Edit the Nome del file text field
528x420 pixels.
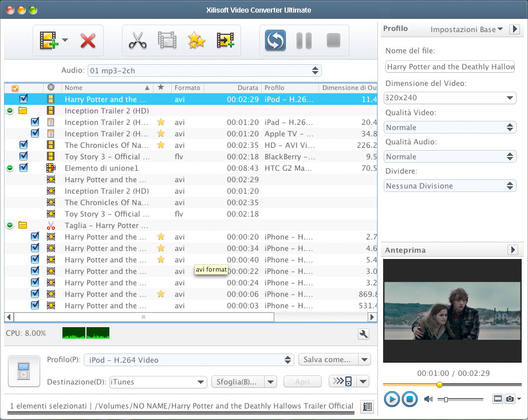tap(450, 66)
